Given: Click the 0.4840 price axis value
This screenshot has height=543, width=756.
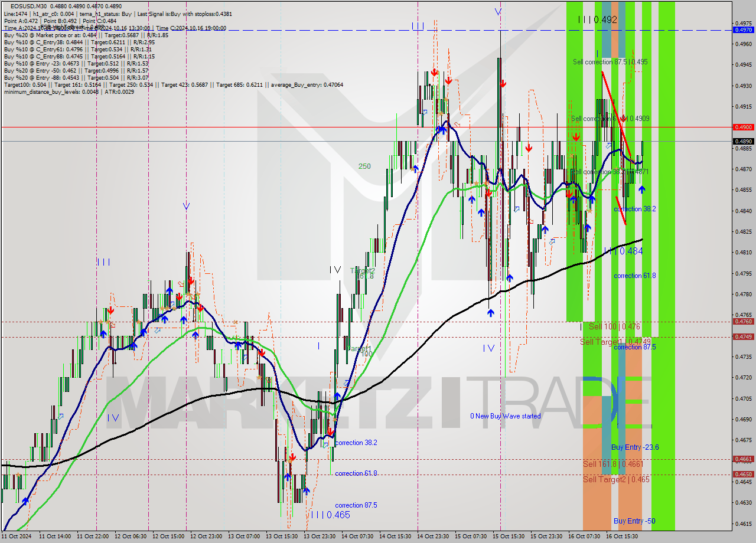Looking at the screenshot, I should pyautogui.click(x=744, y=211).
